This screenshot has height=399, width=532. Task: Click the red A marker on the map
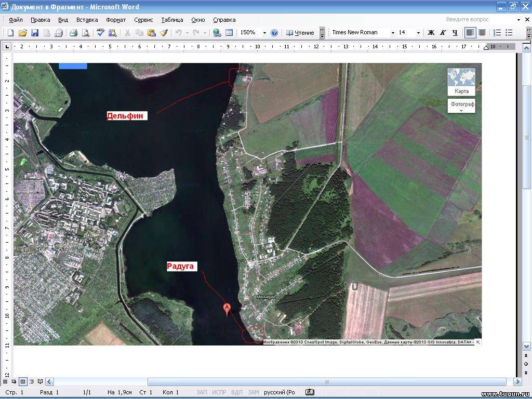227,310
